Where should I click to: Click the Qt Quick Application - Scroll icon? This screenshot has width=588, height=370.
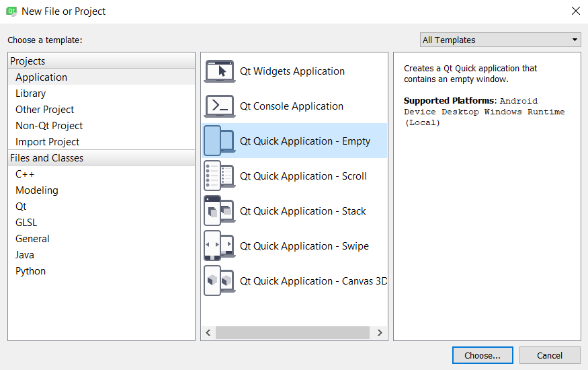coord(220,176)
